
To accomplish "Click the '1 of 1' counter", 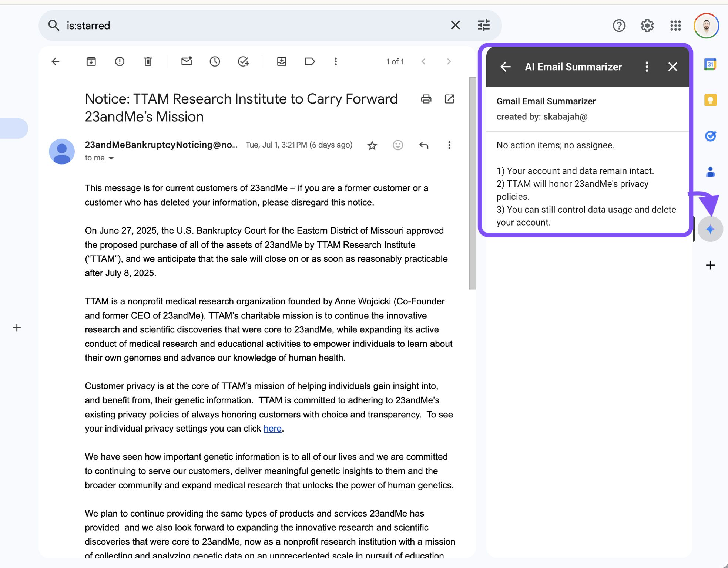I will pos(395,61).
